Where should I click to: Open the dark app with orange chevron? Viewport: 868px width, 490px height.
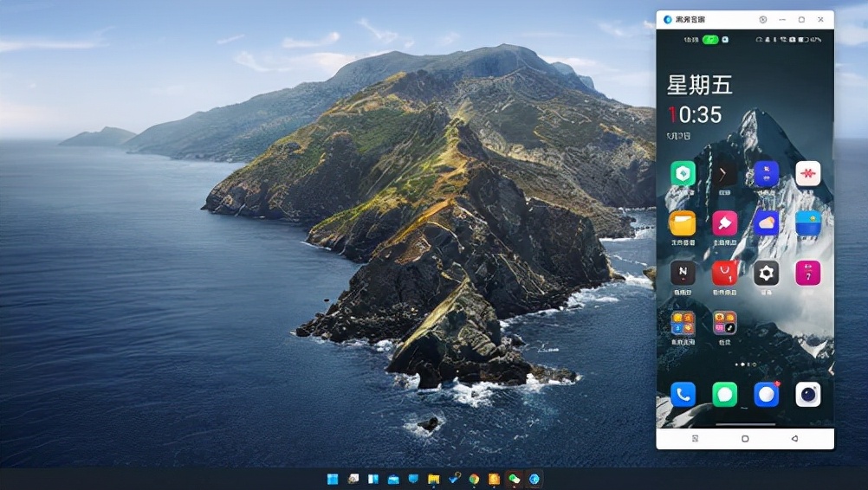(x=724, y=174)
